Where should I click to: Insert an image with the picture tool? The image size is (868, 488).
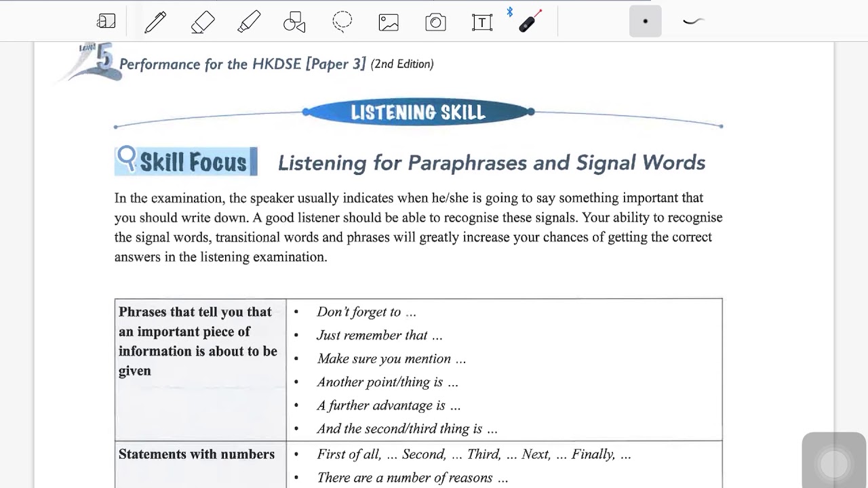[x=389, y=22]
